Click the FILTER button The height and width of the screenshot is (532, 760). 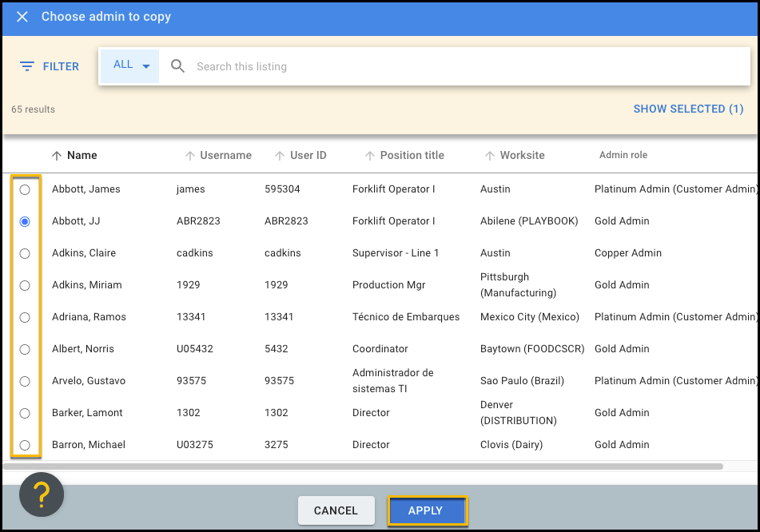[50, 66]
